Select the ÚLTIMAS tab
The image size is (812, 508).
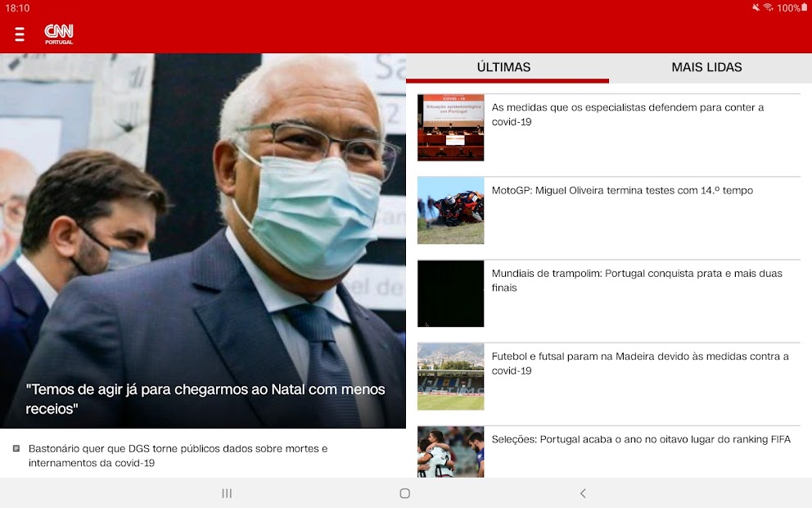503,67
